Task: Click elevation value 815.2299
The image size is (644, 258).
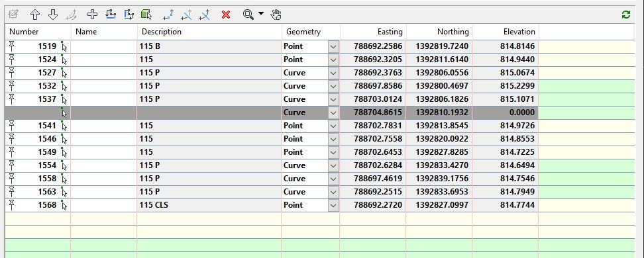Action: pyautogui.click(x=517, y=86)
